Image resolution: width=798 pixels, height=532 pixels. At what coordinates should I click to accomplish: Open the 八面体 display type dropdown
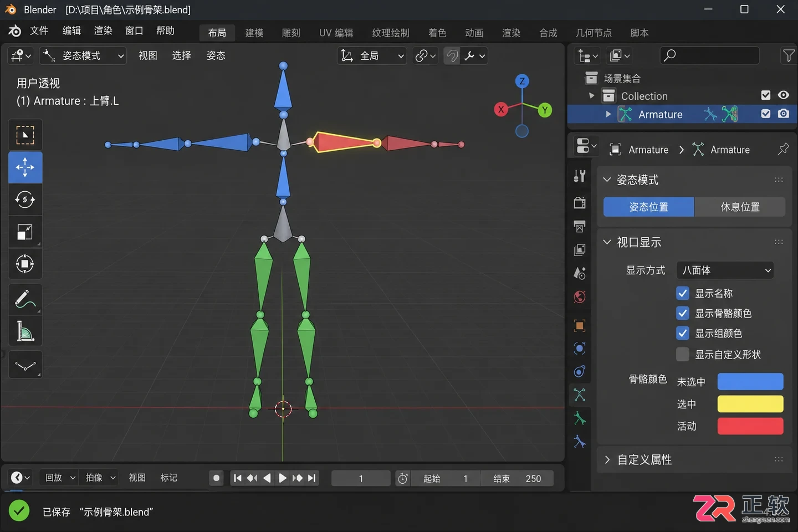(725, 270)
